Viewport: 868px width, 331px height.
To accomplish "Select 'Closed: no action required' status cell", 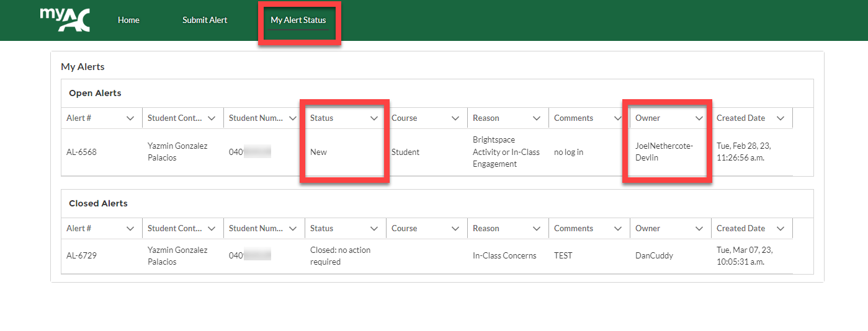I will point(340,256).
